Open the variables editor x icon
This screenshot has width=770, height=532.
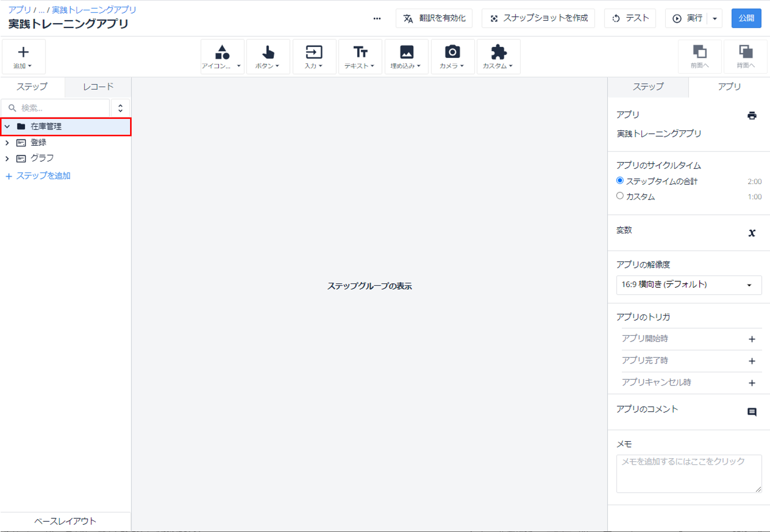(x=751, y=233)
